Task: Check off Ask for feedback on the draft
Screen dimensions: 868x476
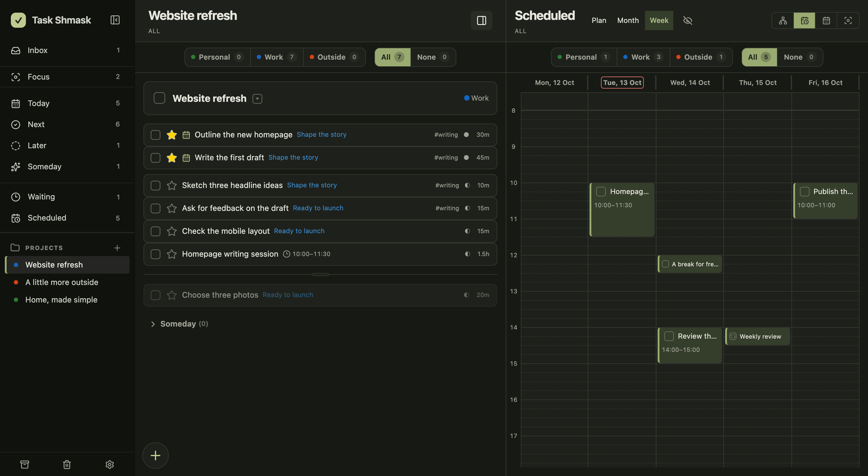Action: 155,208
